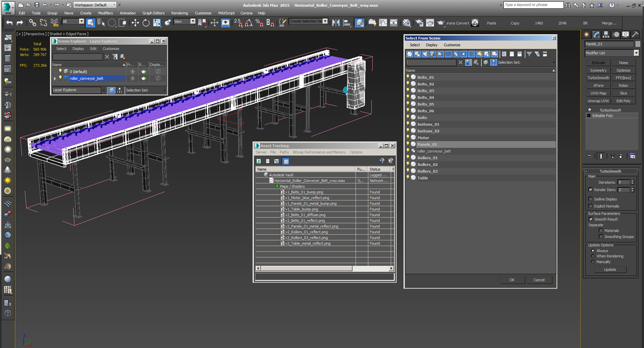Open Customize menu in Scene Explorer
This screenshot has width=644, height=348.
click(111, 49)
